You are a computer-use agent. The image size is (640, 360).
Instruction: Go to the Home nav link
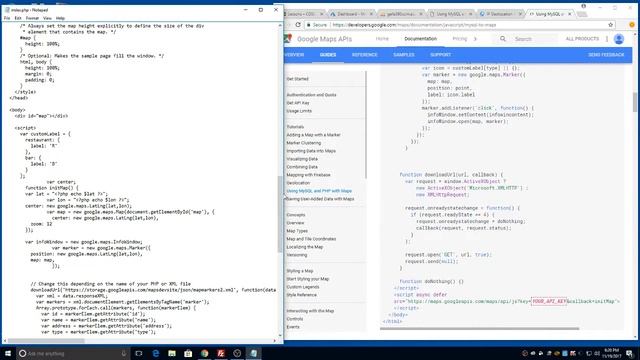pyautogui.click(x=382, y=39)
